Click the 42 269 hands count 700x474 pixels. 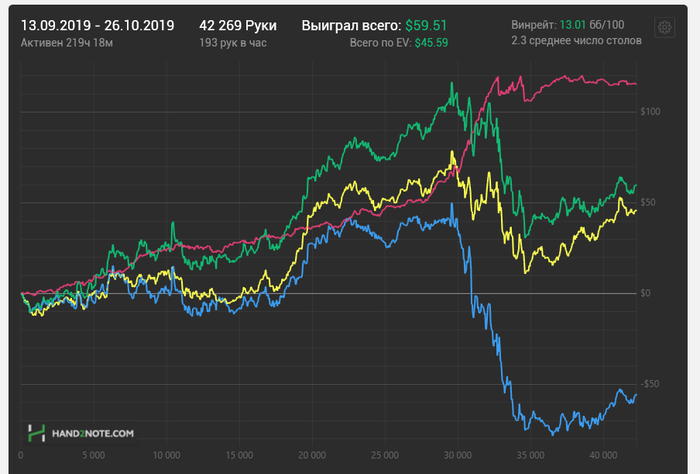[x=239, y=24]
